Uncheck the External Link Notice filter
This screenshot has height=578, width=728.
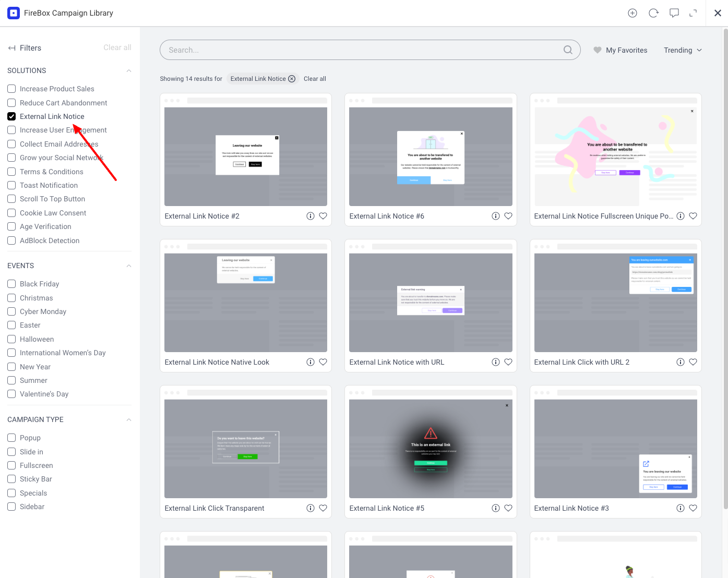pyautogui.click(x=11, y=116)
